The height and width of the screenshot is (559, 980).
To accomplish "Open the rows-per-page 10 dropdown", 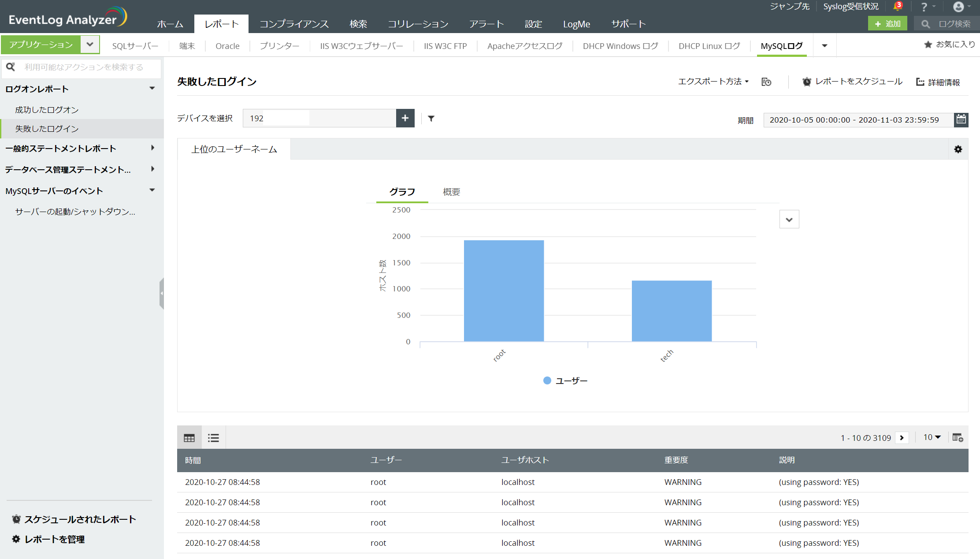I will [x=932, y=437].
